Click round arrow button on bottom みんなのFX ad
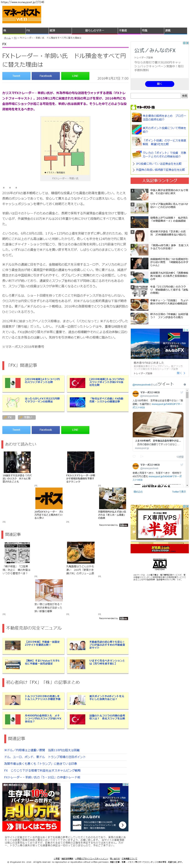 122,825
